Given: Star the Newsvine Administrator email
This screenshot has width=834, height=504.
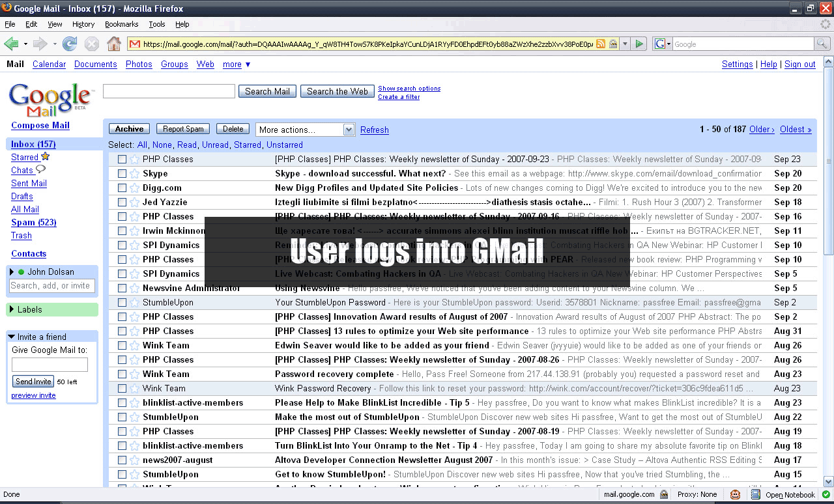Looking at the screenshot, I should point(134,288).
